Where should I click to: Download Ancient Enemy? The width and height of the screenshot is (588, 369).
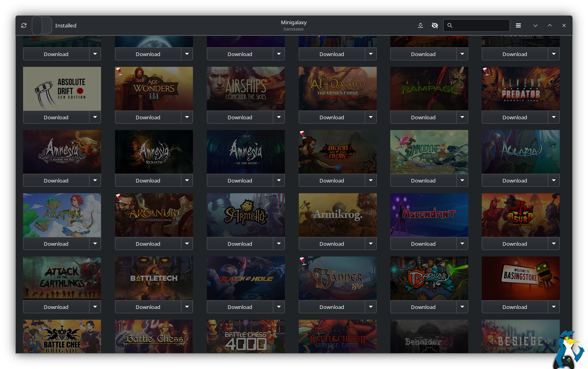tap(332, 181)
